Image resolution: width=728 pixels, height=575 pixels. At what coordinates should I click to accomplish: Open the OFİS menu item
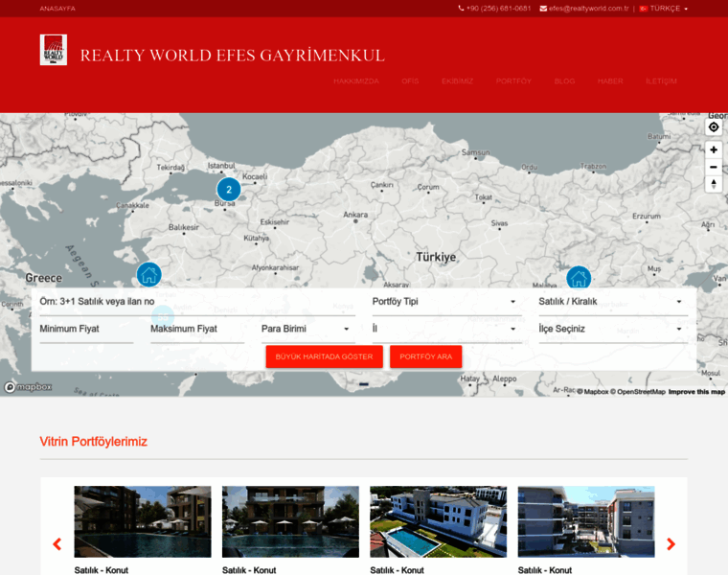(x=410, y=81)
